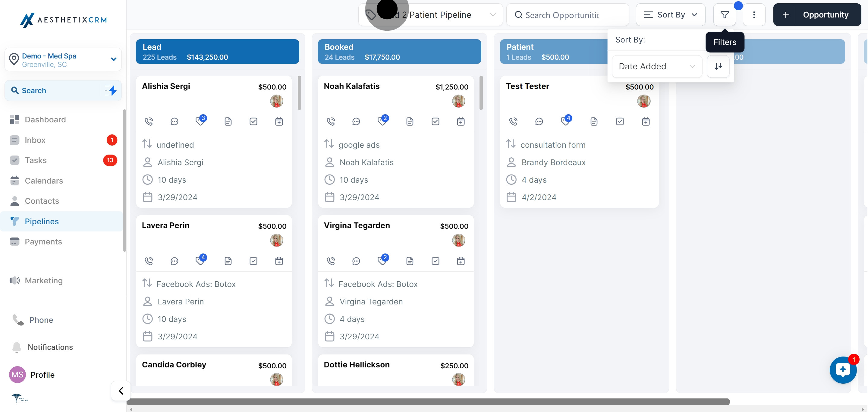Screen dimensions: 868x412
Task: Expand the Date Added sort dropdown
Action: (x=657, y=66)
